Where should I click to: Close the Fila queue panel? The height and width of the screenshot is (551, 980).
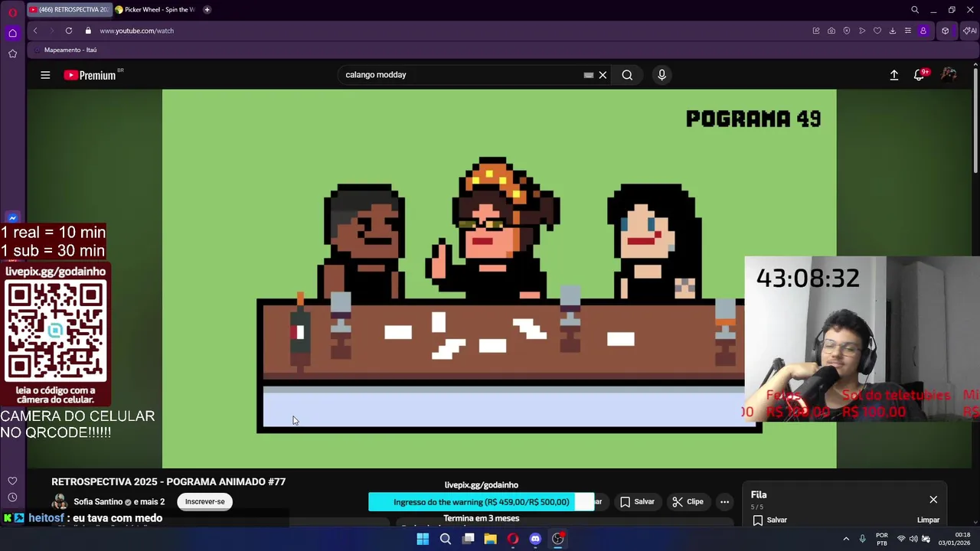click(933, 500)
